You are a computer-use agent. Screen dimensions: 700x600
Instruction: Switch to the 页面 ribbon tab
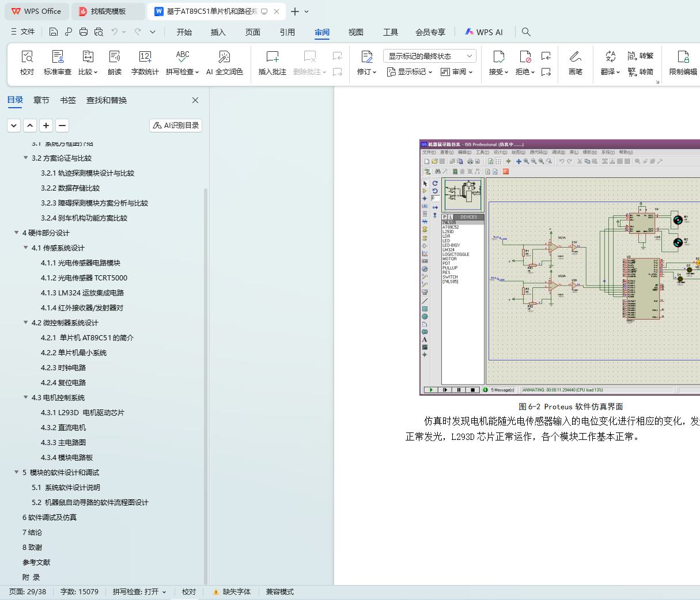[253, 32]
